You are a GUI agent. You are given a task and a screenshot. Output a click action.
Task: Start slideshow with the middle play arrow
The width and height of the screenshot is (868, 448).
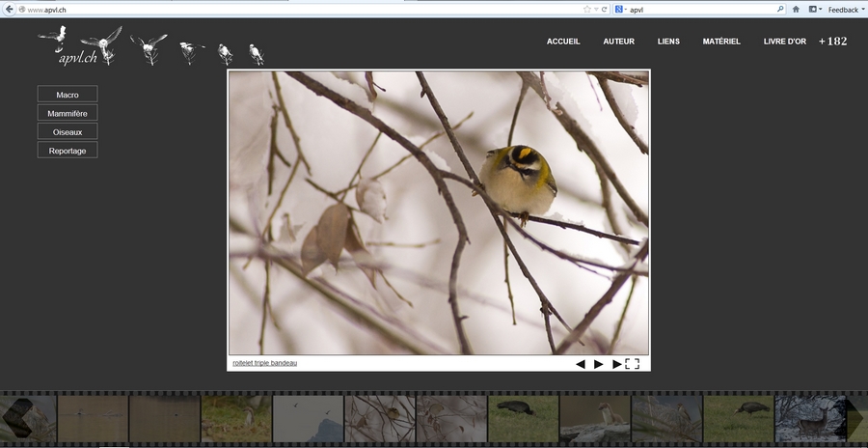(598, 364)
